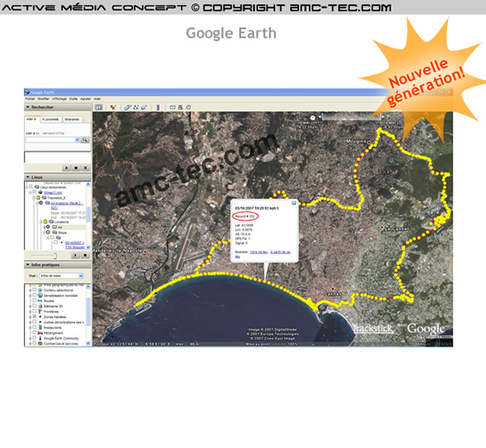486x448 pixels.
Task: Open the Ajouter menu
Action: (85, 99)
